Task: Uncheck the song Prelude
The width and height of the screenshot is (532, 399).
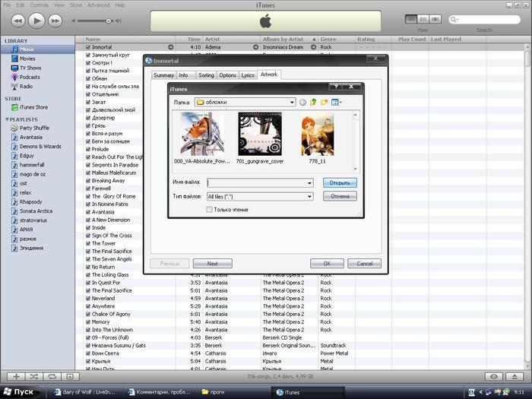Action: pyautogui.click(x=88, y=149)
